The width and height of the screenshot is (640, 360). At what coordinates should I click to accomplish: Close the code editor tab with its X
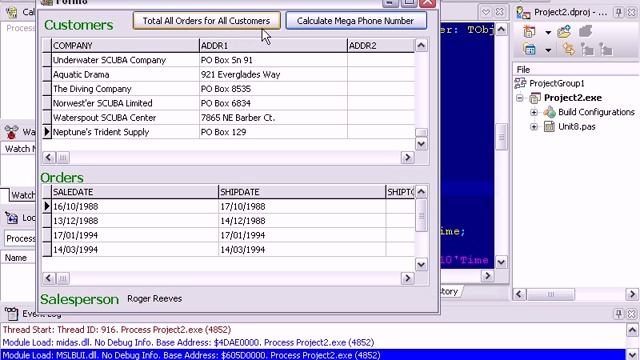(x=499, y=12)
